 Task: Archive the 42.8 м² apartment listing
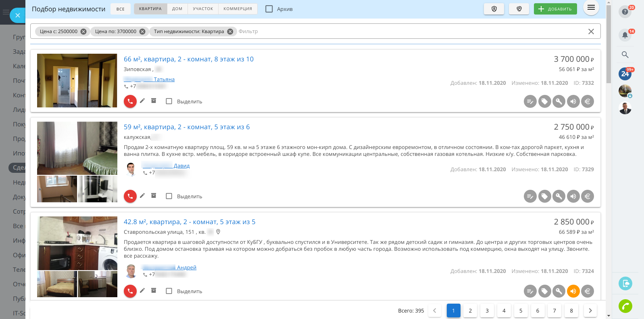click(x=154, y=290)
